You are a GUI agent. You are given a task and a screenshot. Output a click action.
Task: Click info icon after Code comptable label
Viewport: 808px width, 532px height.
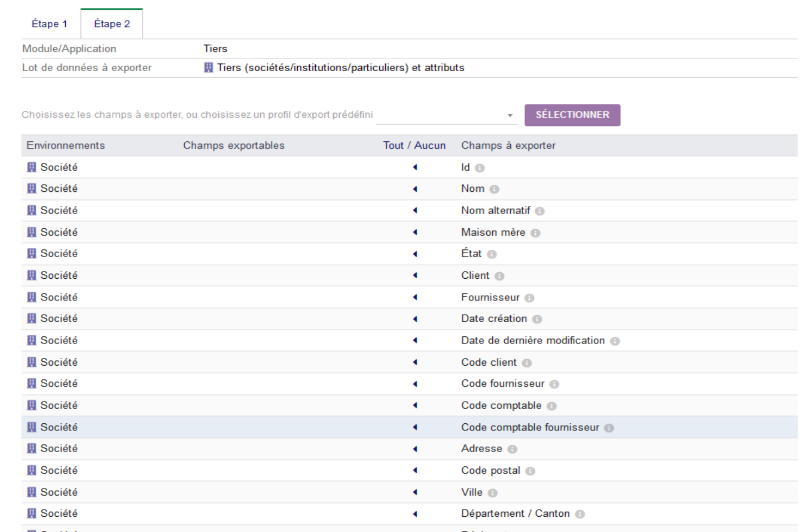tap(552, 406)
